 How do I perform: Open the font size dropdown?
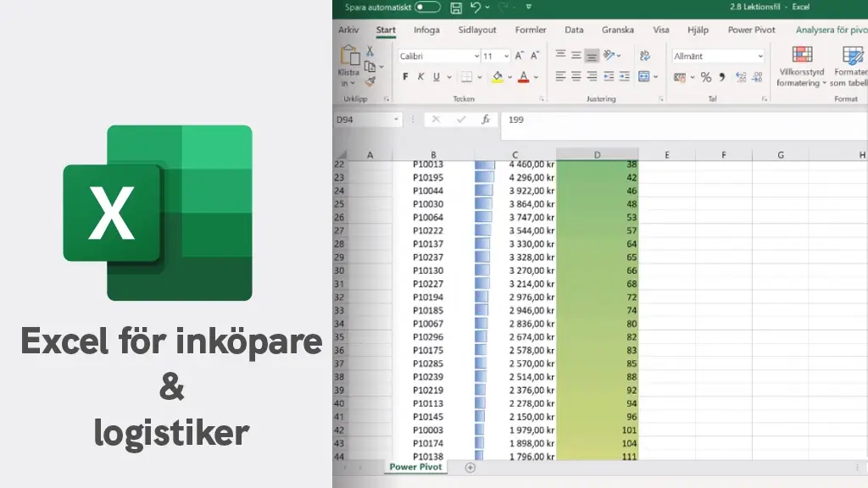pyautogui.click(x=507, y=54)
